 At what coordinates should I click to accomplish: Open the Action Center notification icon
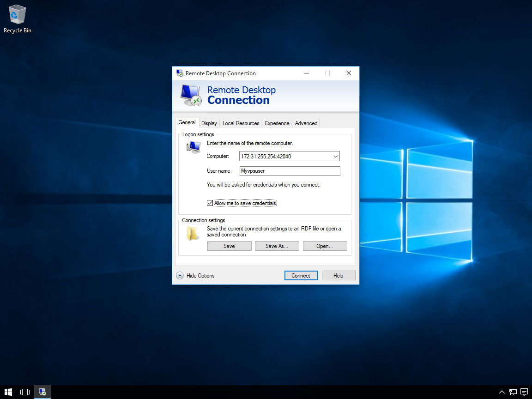tap(524, 392)
